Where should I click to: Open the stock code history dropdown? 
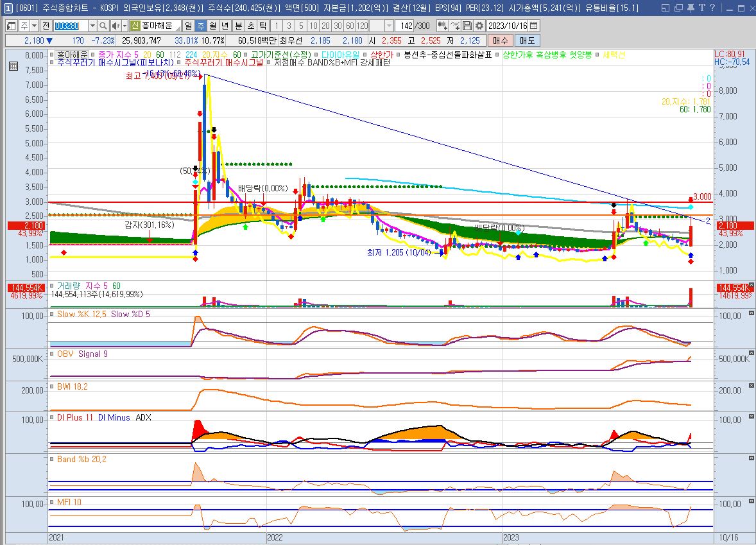click(x=92, y=26)
